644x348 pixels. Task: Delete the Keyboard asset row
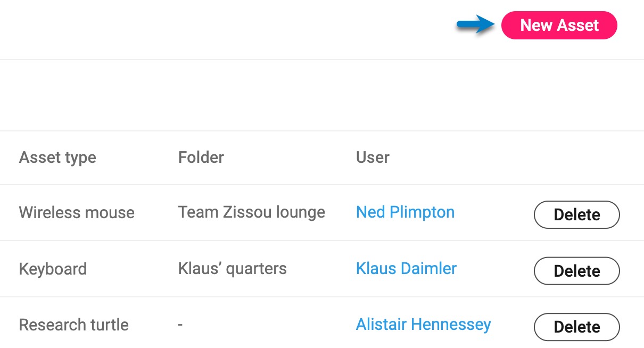point(576,271)
